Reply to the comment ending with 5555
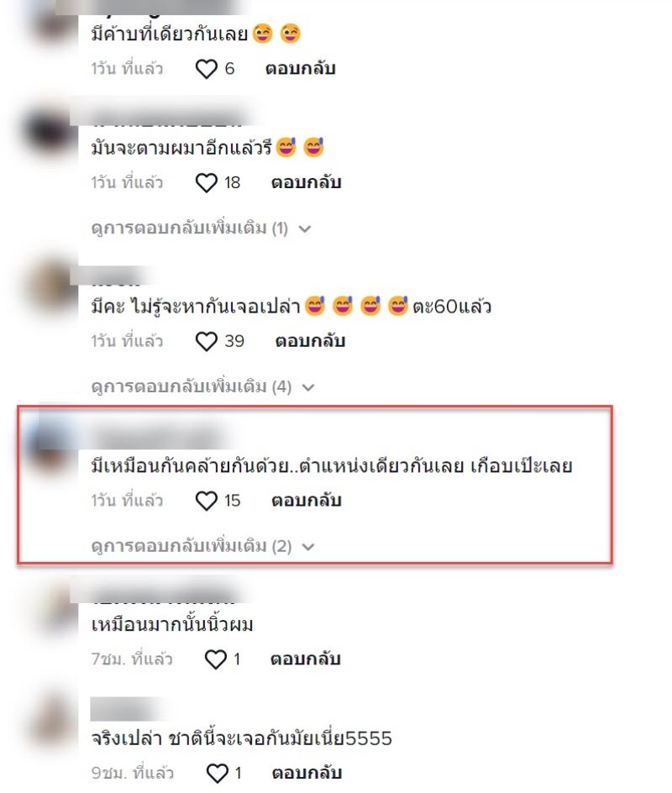 click(307, 773)
